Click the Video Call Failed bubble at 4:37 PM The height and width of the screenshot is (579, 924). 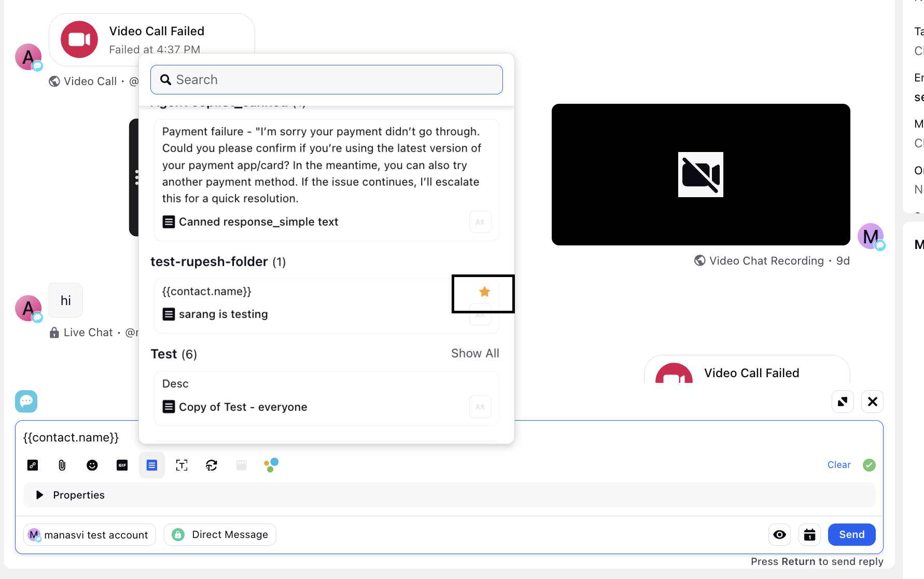(x=152, y=39)
